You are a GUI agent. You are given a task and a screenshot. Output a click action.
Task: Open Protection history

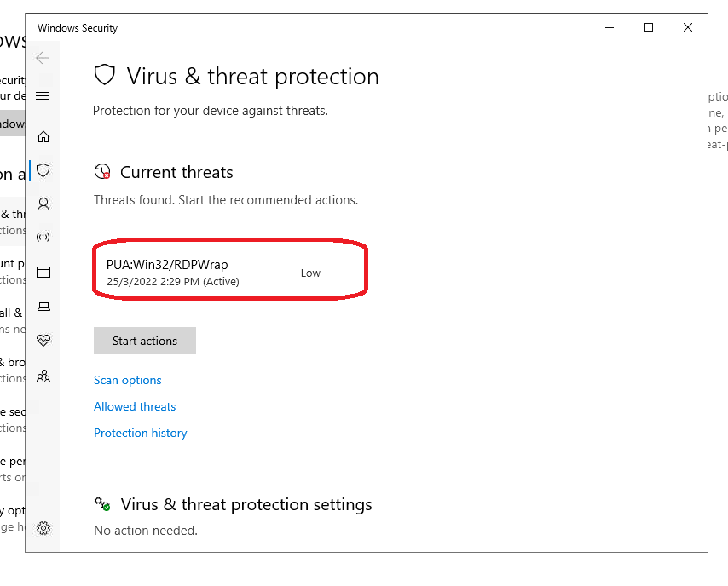[x=140, y=433]
